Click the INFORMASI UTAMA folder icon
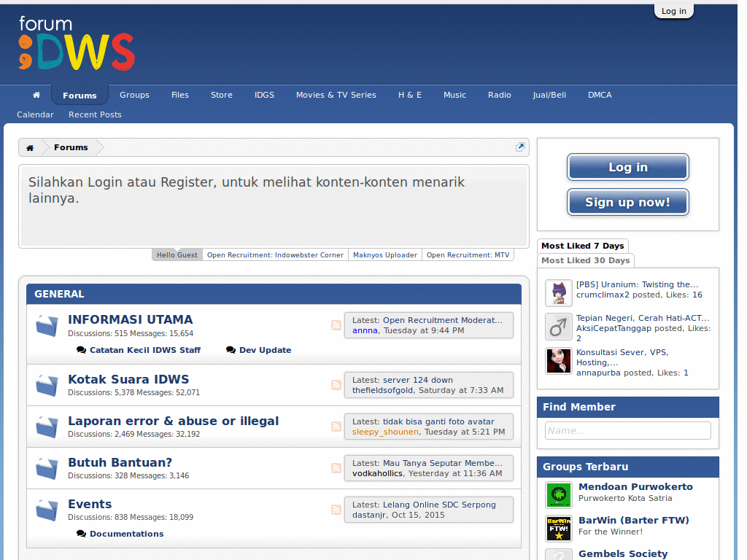747x560 pixels. (47, 326)
